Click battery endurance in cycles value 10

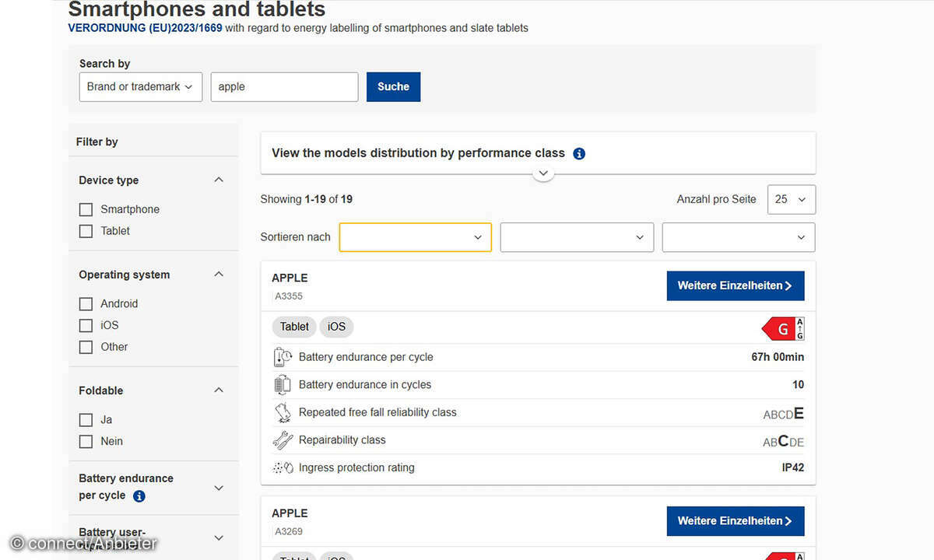[x=799, y=384]
